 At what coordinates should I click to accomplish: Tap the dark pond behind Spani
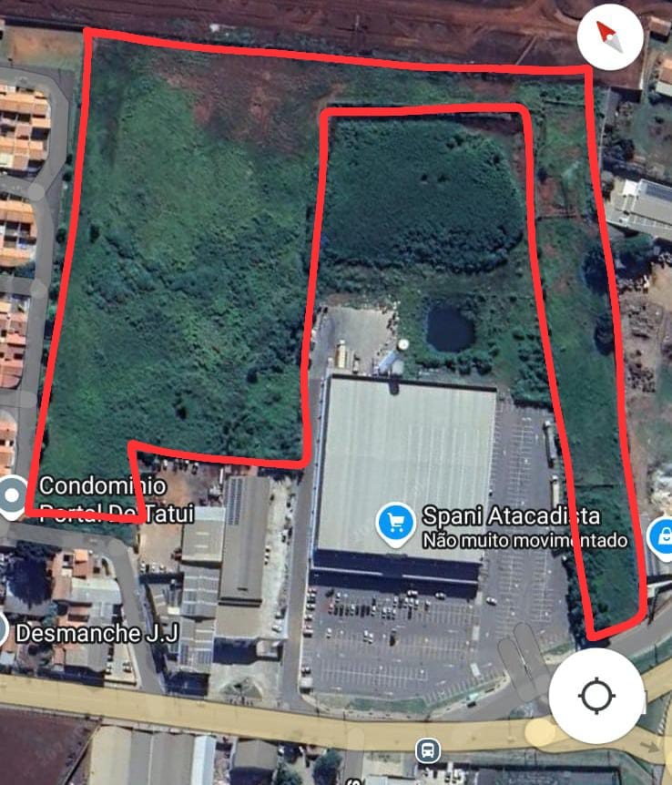[x=449, y=330]
